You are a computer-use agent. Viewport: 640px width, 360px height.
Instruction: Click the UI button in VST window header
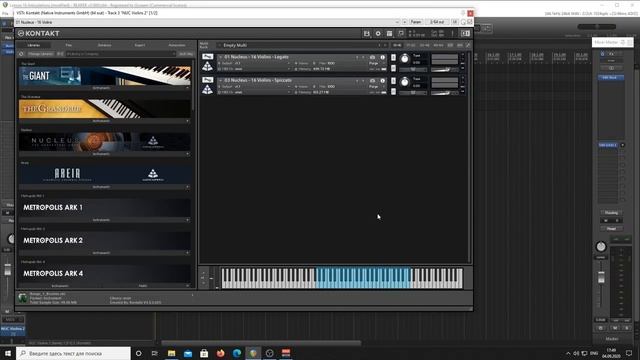455,22
